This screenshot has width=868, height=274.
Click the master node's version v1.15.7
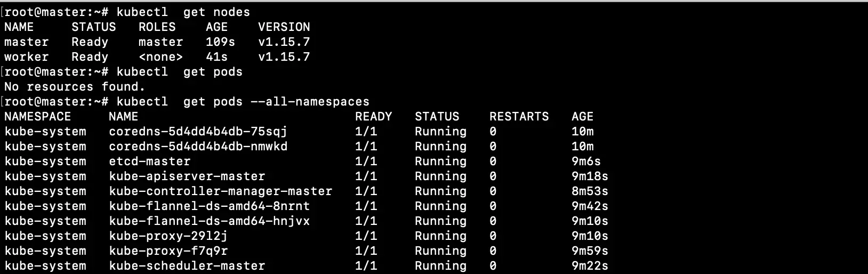click(x=284, y=42)
